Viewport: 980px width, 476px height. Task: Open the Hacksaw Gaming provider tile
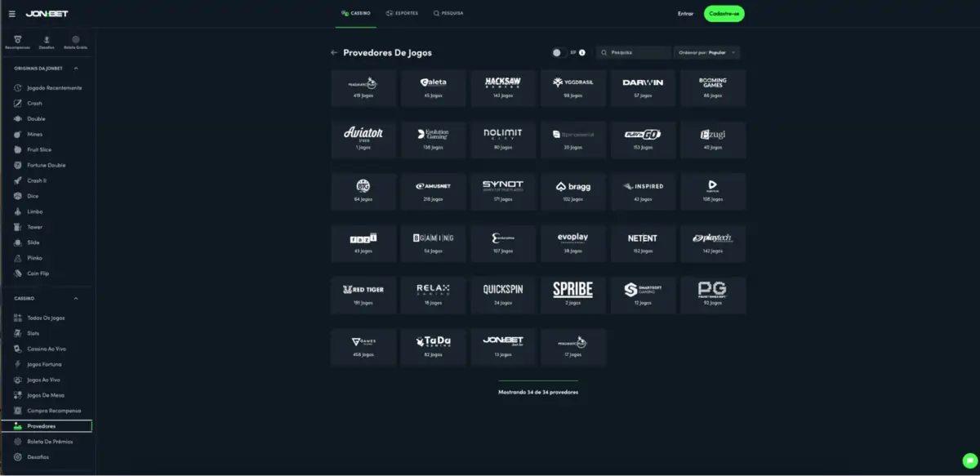(502, 88)
